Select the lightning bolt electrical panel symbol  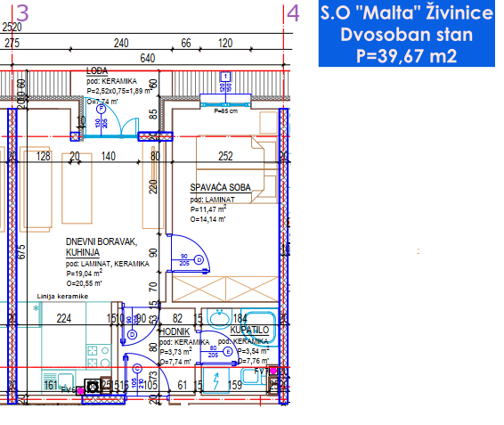216,381
